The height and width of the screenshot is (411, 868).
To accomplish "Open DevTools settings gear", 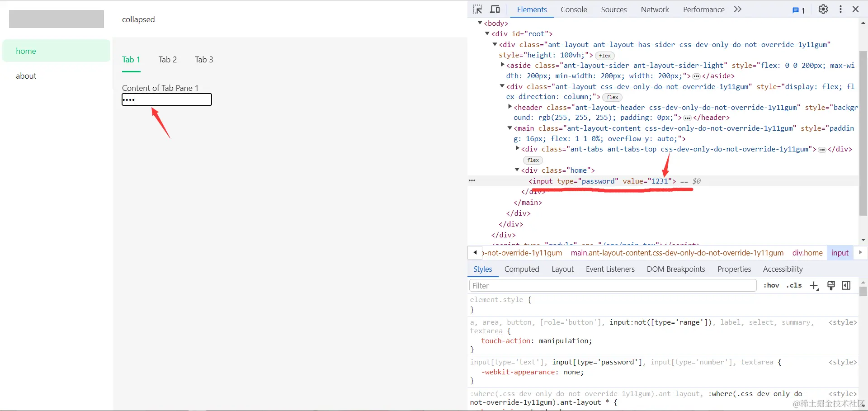I will pos(823,9).
